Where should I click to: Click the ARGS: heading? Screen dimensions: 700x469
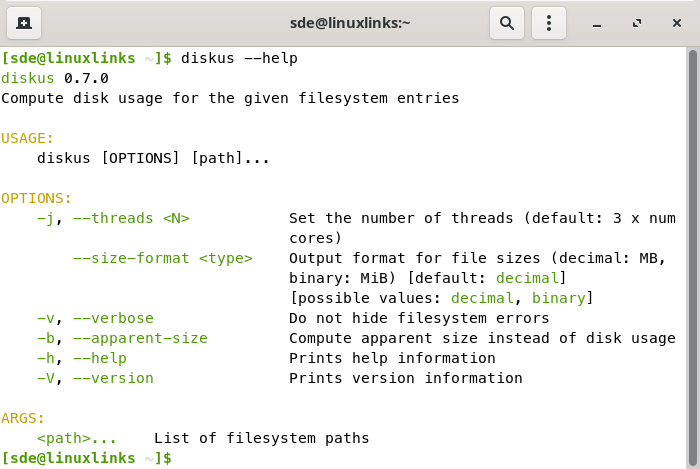23,418
